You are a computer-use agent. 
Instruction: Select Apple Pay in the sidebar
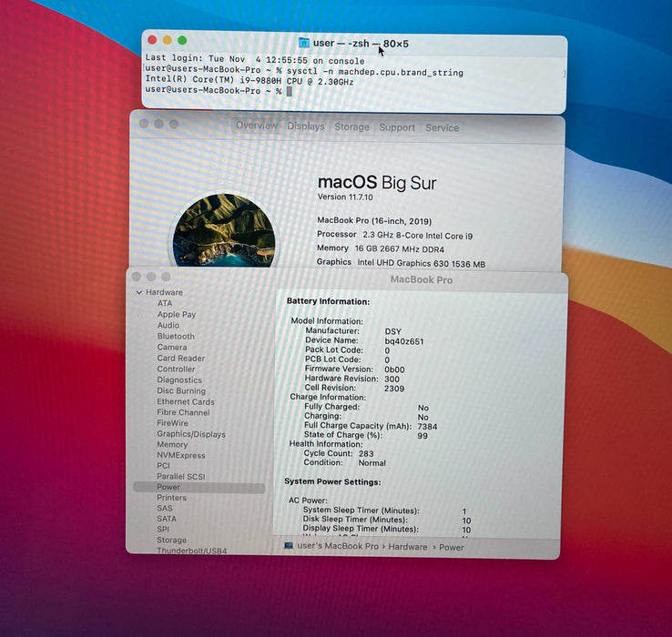click(x=176, y=315)
